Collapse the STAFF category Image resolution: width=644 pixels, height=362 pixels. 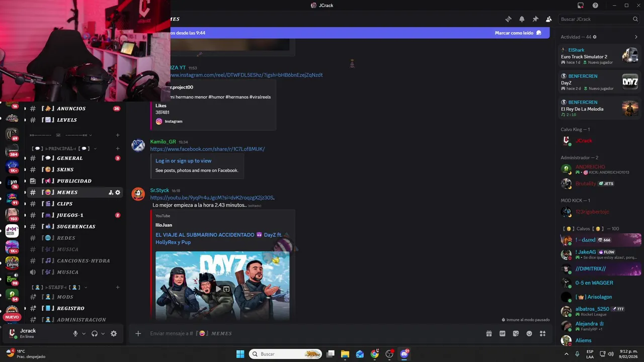pyautogui.click(x=59, y=288)
